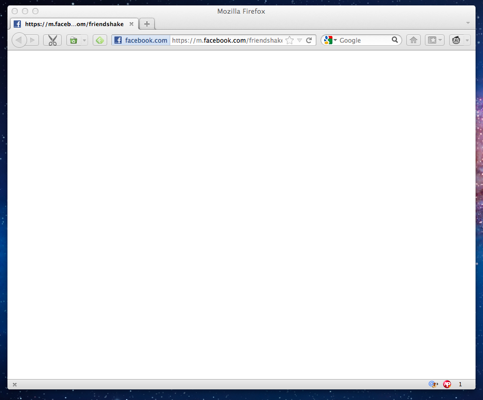Viewport: 483px width, 400px height.
Task: Click into the Google search box
Action: pos(365,40)
